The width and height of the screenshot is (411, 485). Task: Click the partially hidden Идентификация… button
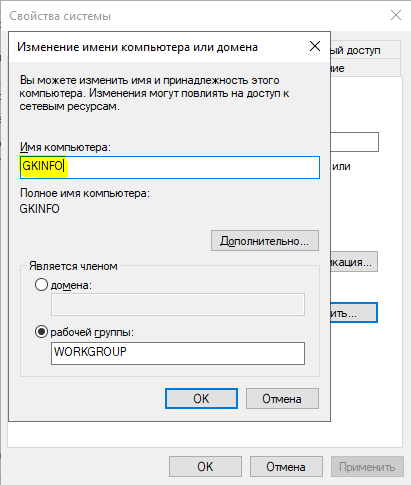[354, 262]
